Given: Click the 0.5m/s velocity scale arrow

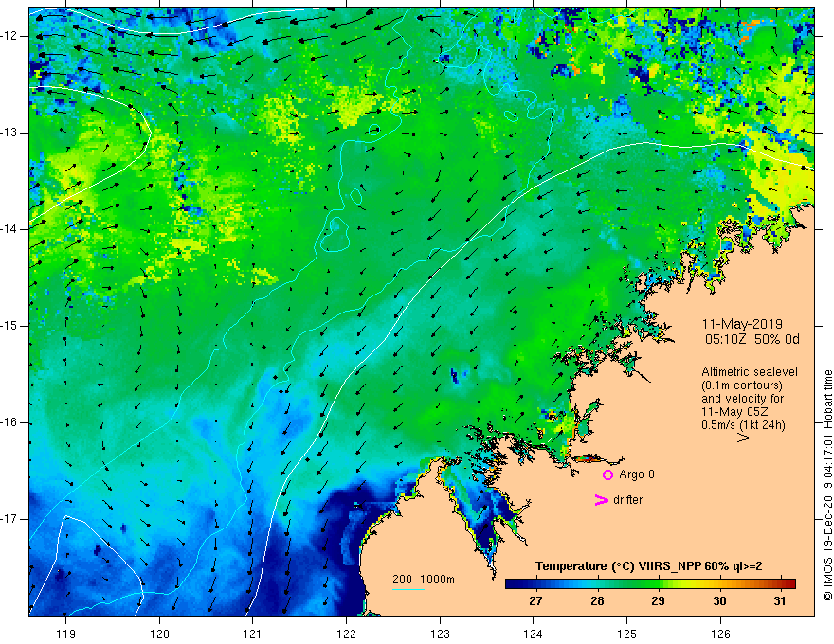Looking at the screenshot, I should point(731,438).
